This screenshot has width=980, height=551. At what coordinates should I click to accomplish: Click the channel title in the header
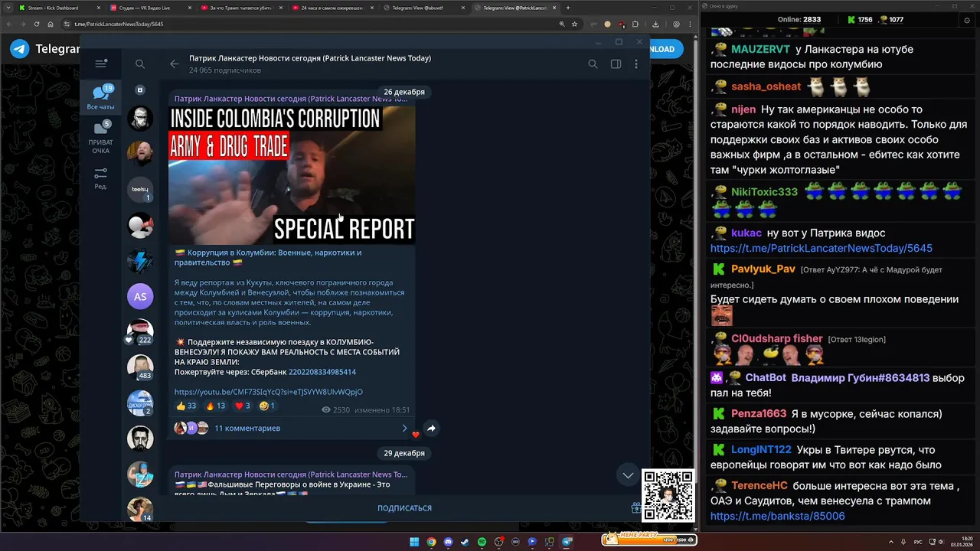click(x=310, y=58)
